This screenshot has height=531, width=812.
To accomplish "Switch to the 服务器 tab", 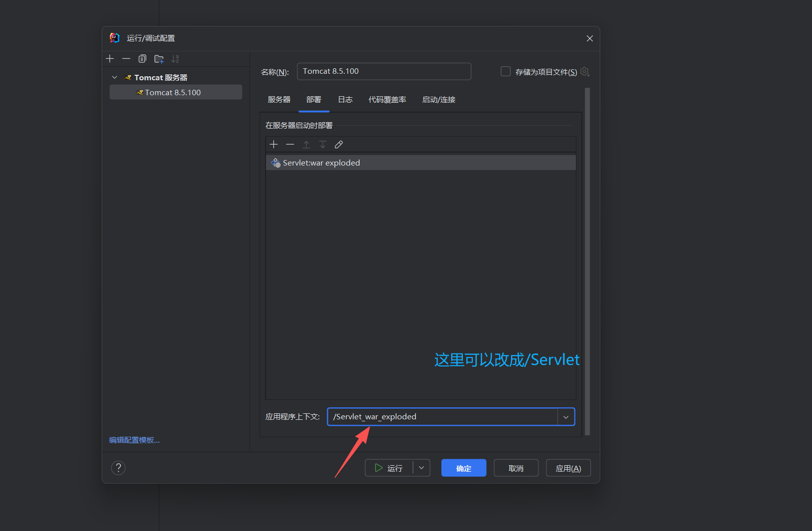I will click(x=279, y=100).
